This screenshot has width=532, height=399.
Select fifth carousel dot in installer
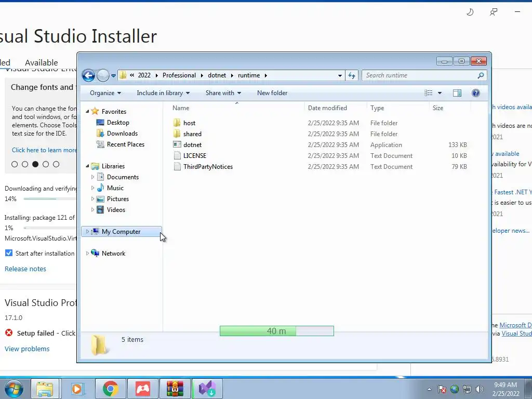[x=56, y=164]
